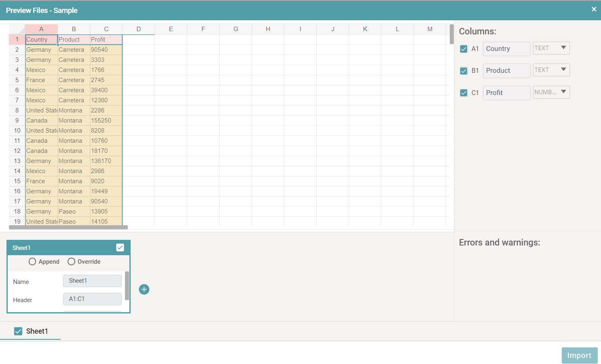Close the Preview Files dialog
The width and height of the screenshot is (601, 364).
[594, 9]
